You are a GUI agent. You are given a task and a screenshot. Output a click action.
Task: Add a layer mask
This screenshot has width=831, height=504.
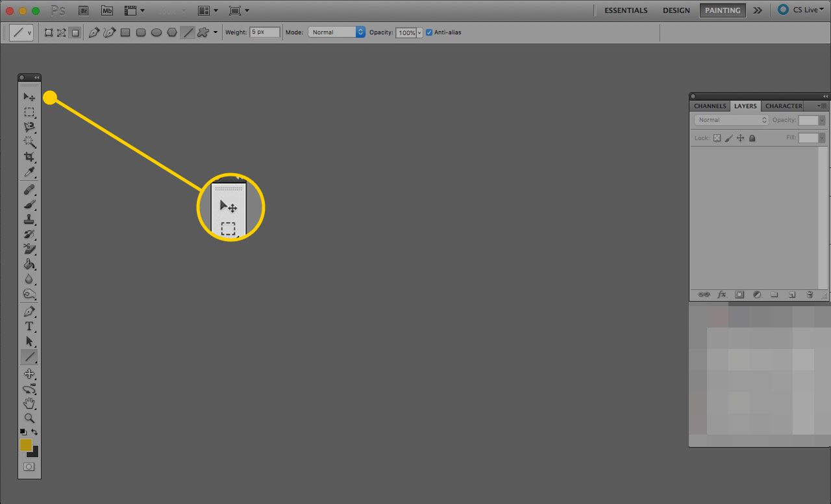[x=739, y=294]
